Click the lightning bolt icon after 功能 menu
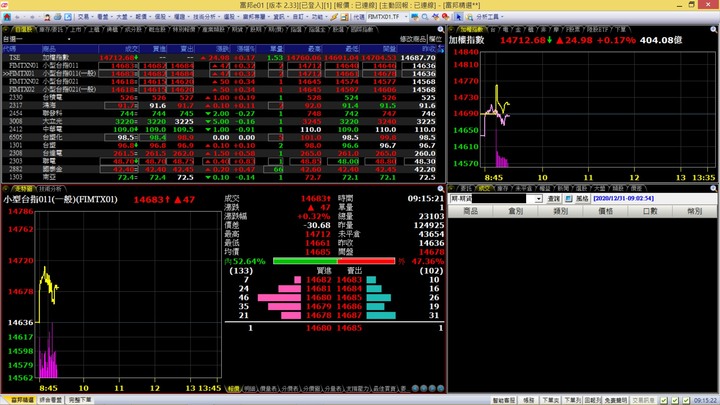Viewport: 720px width, 405px height. pyautogui.click(x=334, y=17)
